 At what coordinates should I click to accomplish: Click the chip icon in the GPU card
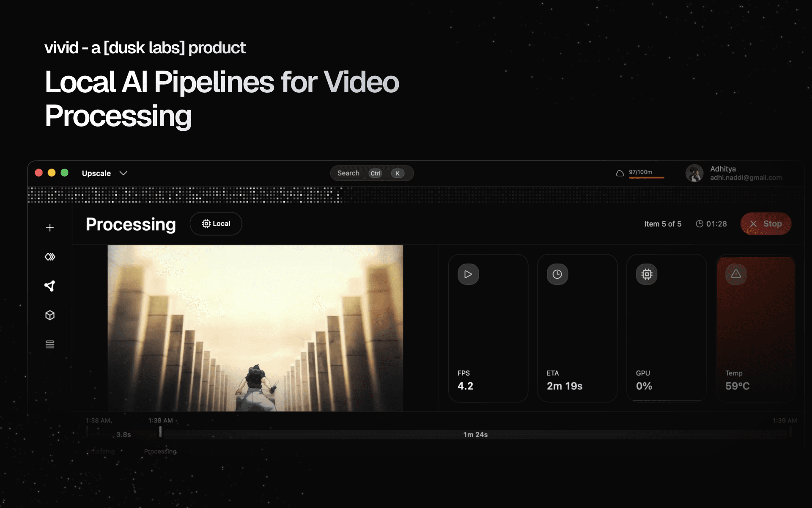tap(647, 274)
